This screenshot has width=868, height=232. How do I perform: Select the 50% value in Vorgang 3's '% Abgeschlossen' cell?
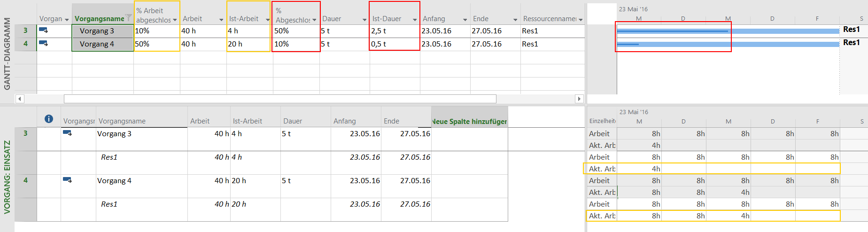point(282,31)
